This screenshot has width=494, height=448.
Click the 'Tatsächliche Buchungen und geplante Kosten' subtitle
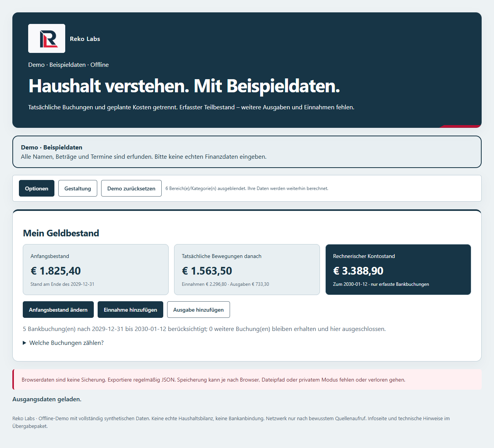click(x=191, y=107)
